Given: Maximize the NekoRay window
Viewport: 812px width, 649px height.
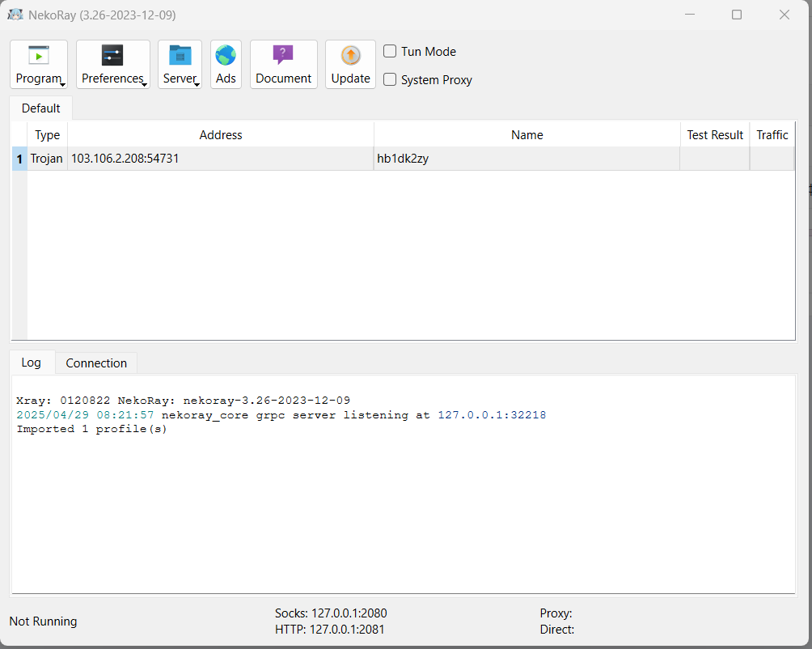Looking at the screenshot, I should click(x=737, y=15).
